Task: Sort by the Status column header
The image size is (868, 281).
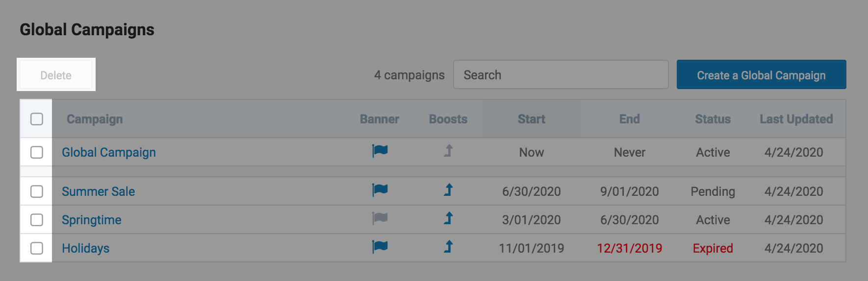Action: tap(713, 119)
